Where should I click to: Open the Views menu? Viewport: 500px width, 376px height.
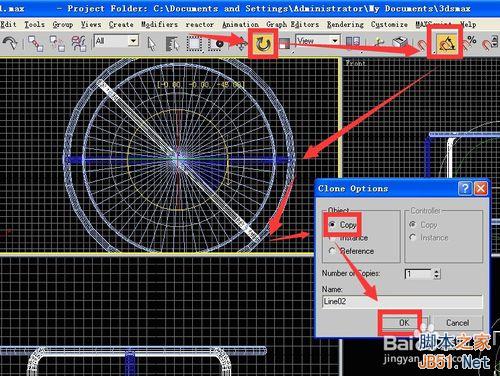[x=91, y=24]
